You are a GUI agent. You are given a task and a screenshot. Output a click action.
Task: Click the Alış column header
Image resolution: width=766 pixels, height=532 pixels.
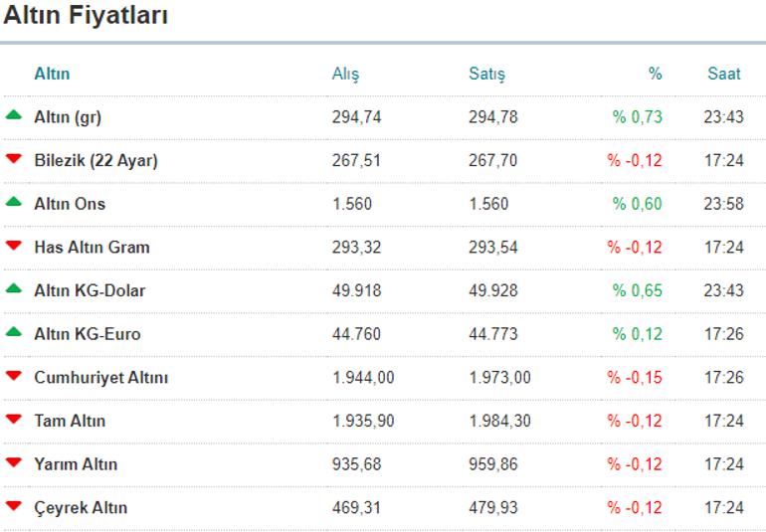click(345, 74)
